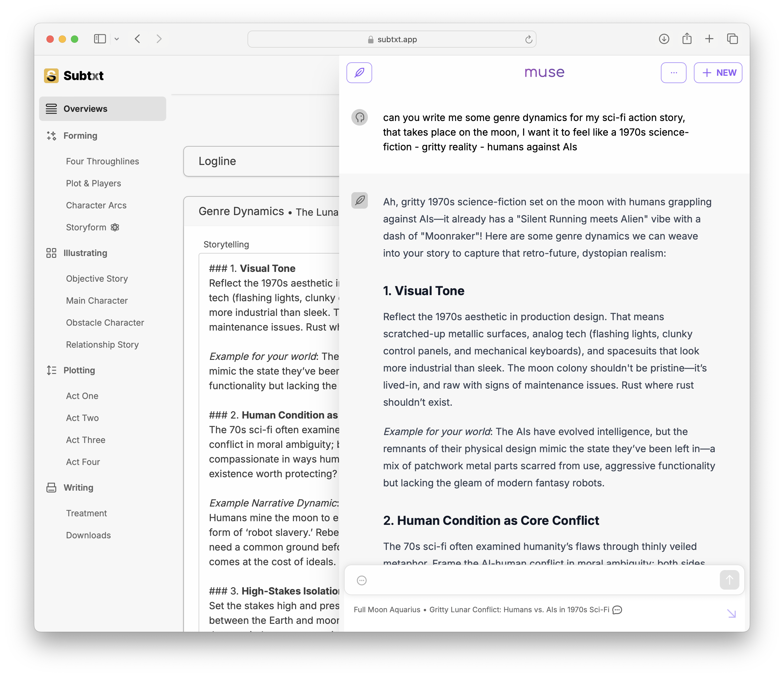Viewport: 784px width, 677px height.
Task: Click the Genre Dynamics card header
Action: point(262,211)
